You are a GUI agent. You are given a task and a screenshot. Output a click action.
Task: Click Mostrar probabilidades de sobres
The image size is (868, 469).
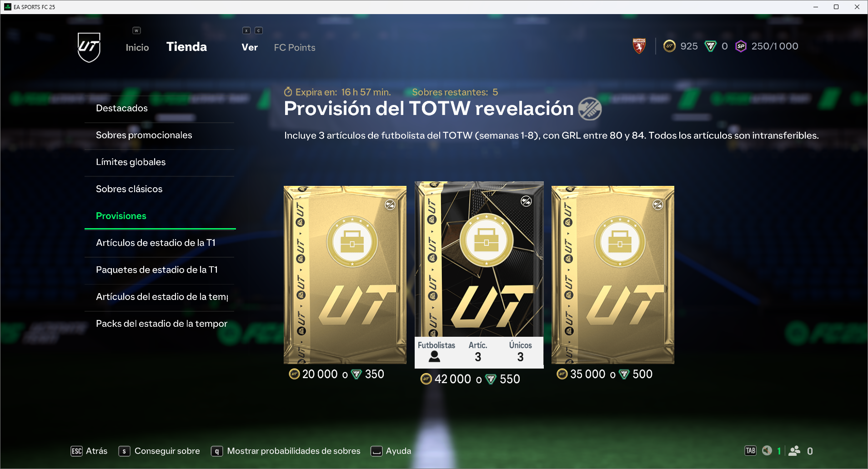coord(286,451)
